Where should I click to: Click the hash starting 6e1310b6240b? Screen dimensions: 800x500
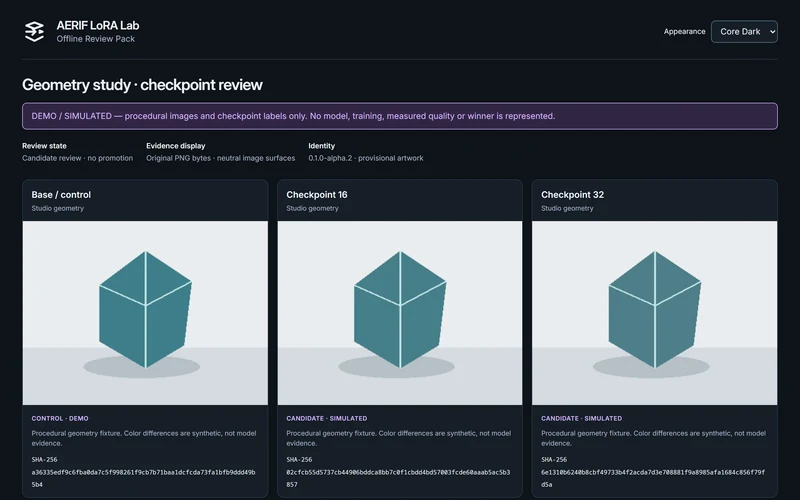click(x=653, y=479)
